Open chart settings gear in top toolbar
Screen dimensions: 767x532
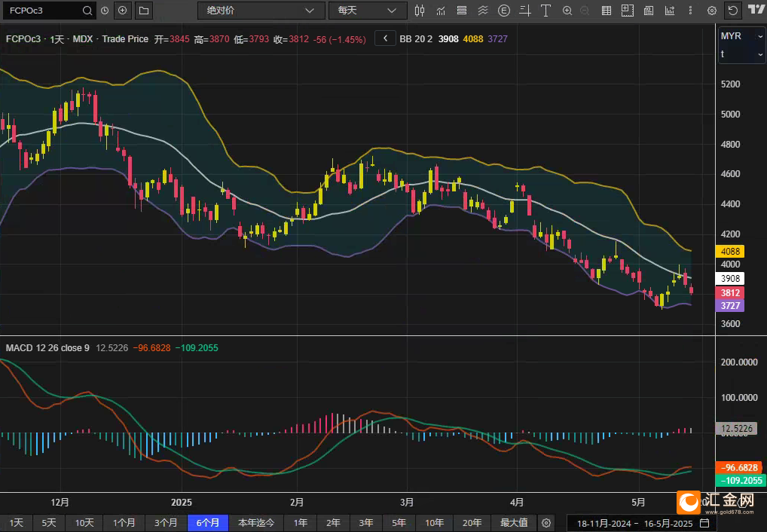pos(712,11)
